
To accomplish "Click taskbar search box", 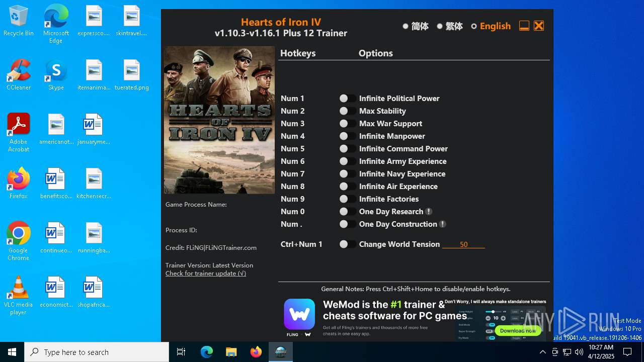I will click(97, 352).
